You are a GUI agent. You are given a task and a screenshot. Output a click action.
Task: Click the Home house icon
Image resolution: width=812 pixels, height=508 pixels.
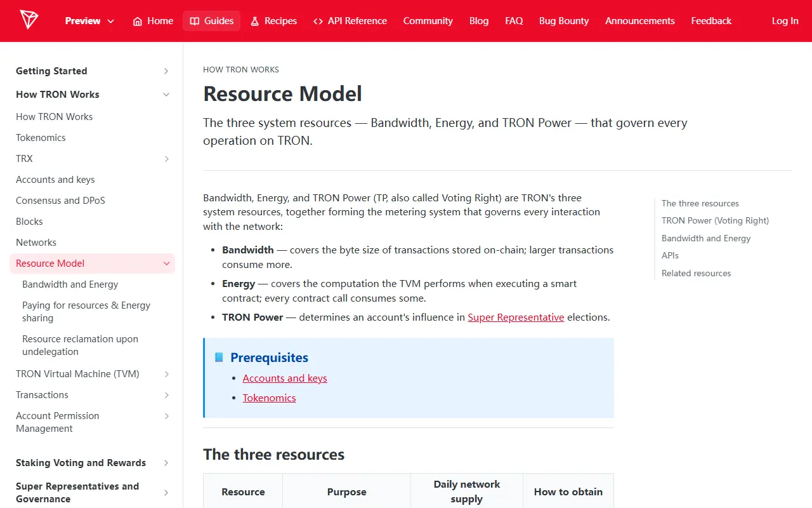138,21
